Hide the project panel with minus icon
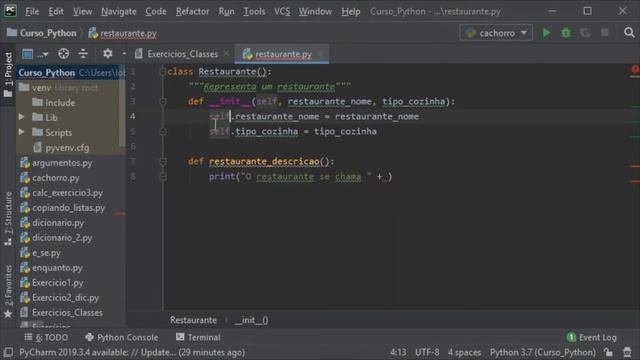This screenshot has height=360, width=640. point(124,53)
